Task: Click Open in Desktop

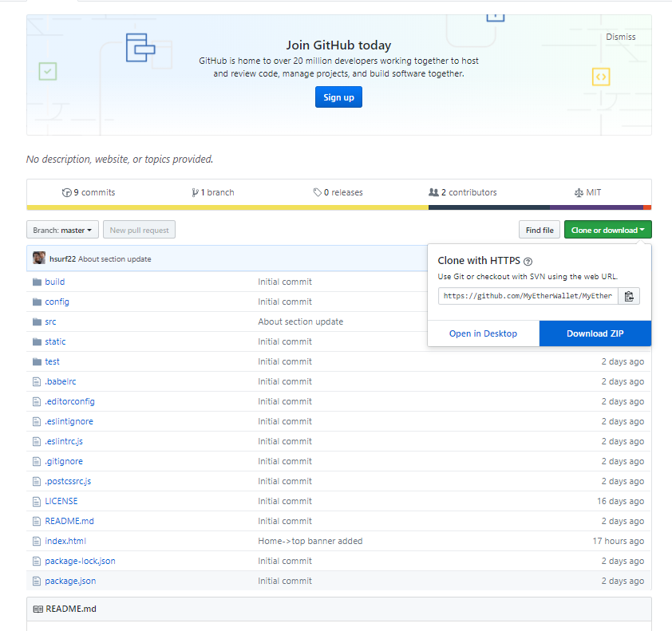Action: tap(483, 333)
